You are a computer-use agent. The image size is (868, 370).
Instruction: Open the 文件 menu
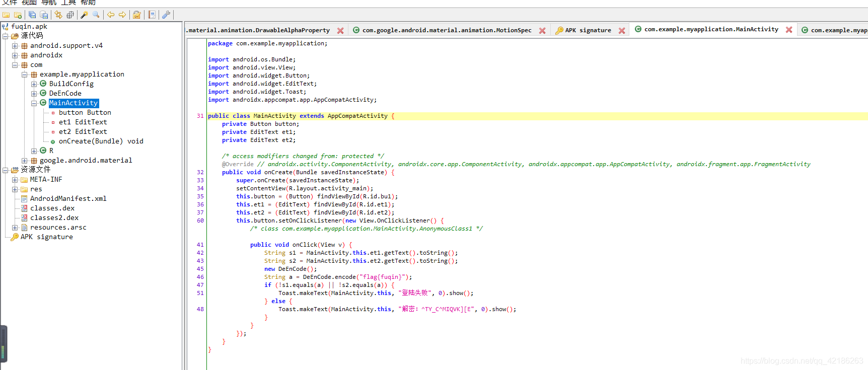coord(10,3)
